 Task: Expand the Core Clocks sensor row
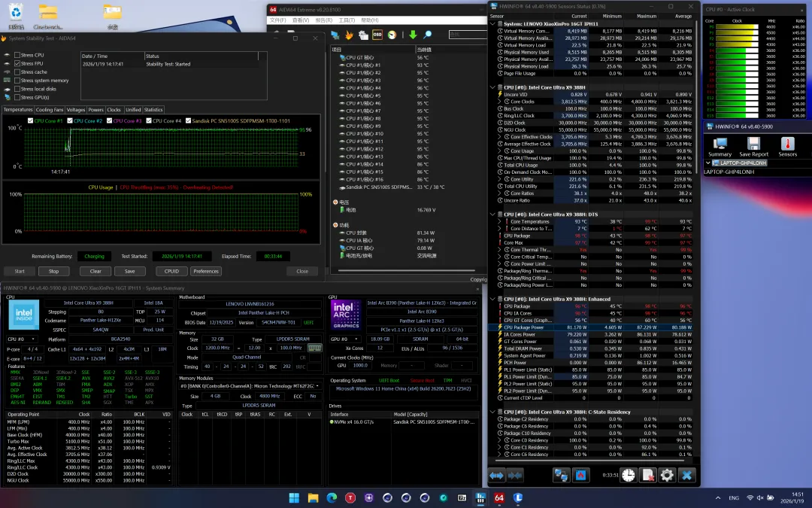coord(499,102)
